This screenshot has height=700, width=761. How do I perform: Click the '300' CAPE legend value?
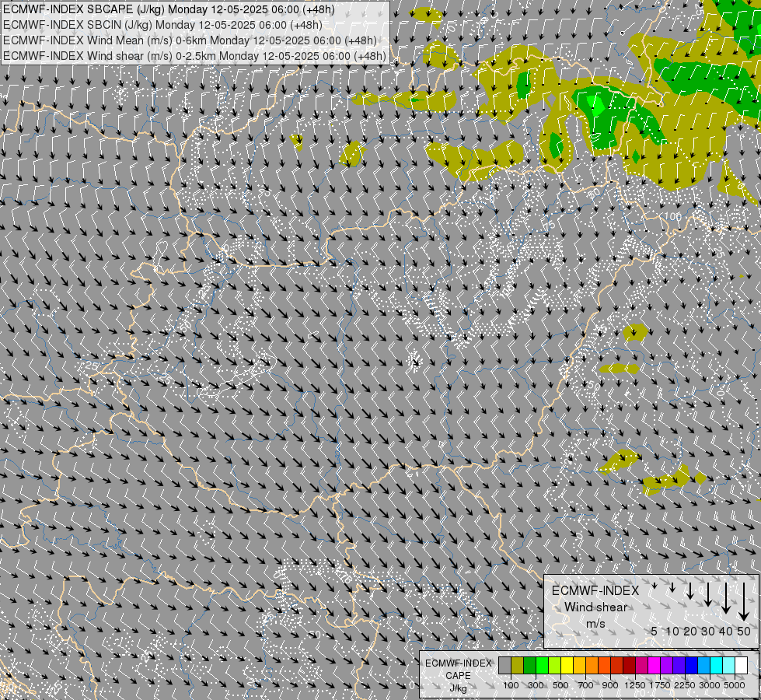[x=536, y=685]
